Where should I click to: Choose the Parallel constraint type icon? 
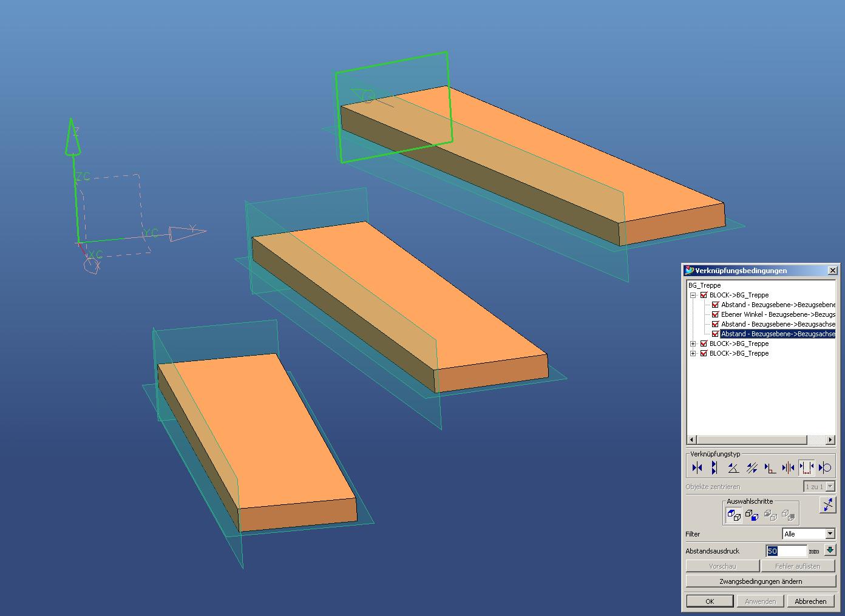tap(752, 467)
